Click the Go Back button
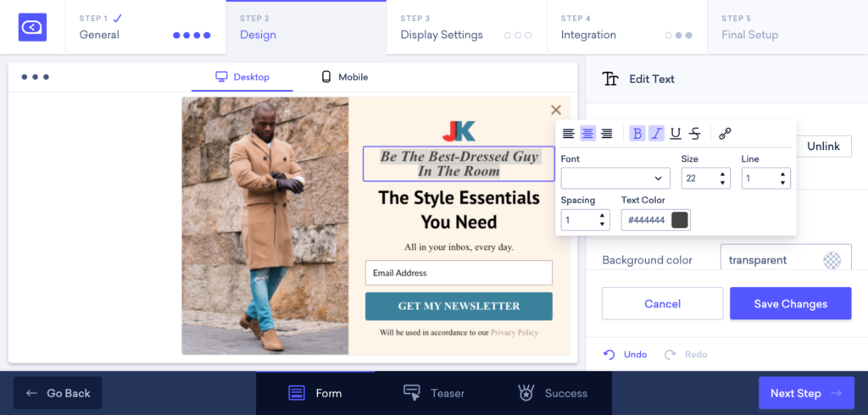 [58, 393]
